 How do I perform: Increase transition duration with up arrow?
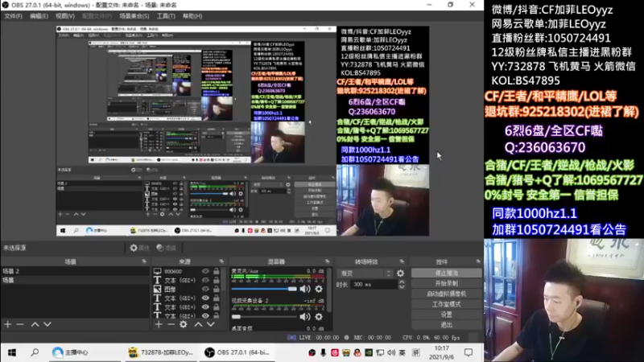point(402,282)
